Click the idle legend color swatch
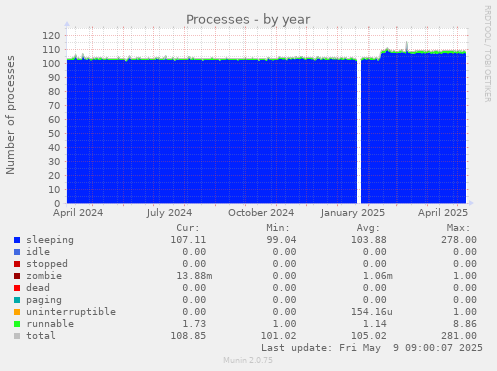This screenshot has width=497, height=371. pyautogui.click(x=17, y=252)
